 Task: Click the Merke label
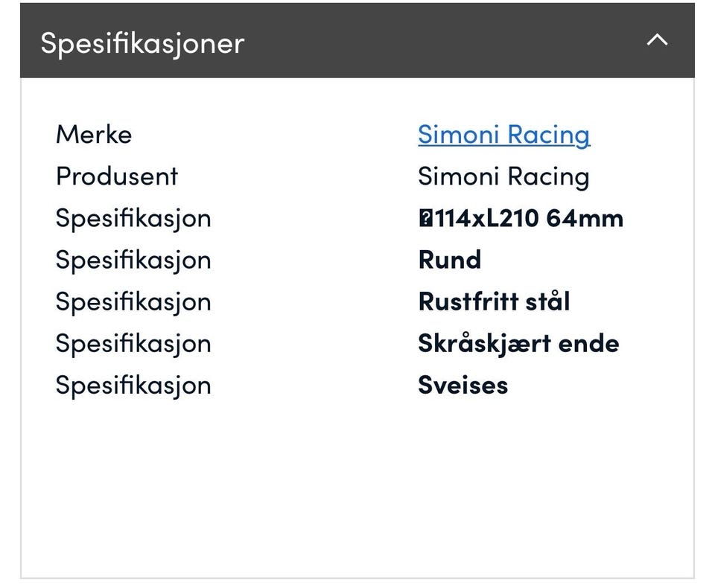coord(94,135)
